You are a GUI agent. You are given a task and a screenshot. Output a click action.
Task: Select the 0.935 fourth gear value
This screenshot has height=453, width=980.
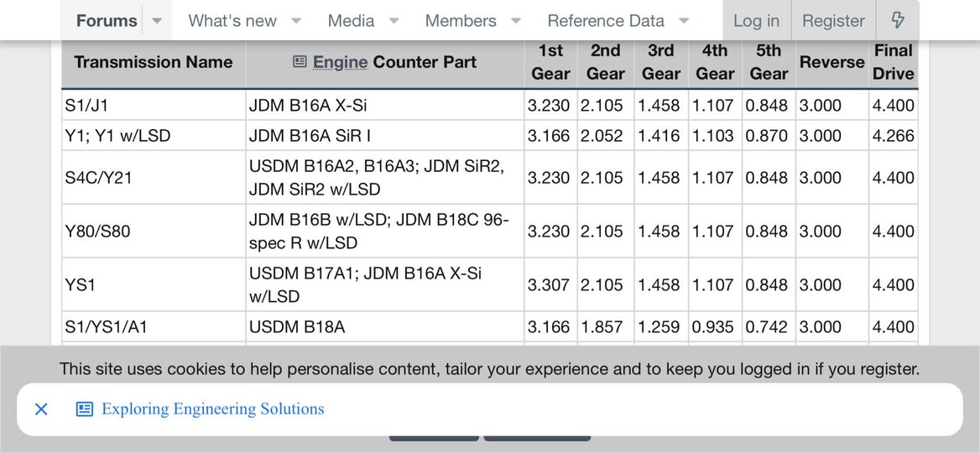(715, 326)
